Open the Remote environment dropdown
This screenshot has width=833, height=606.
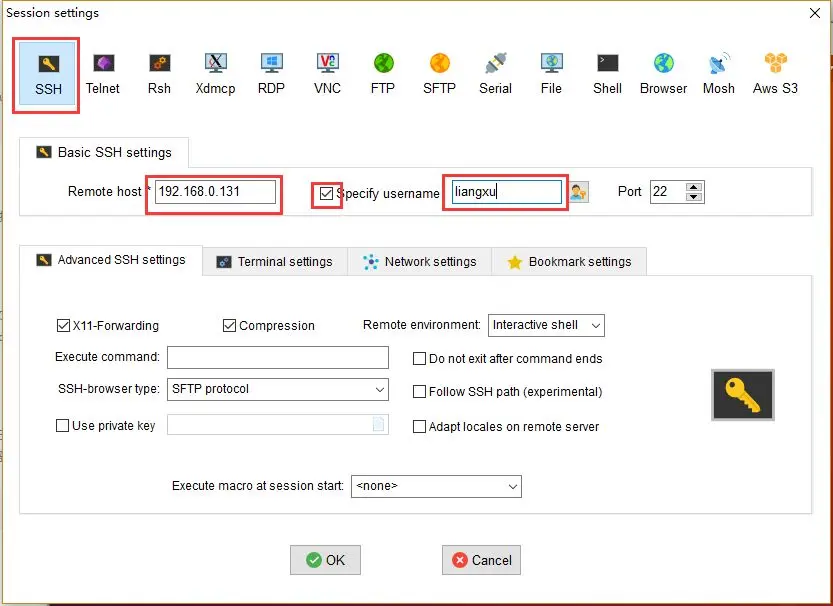tap(546, 325)
